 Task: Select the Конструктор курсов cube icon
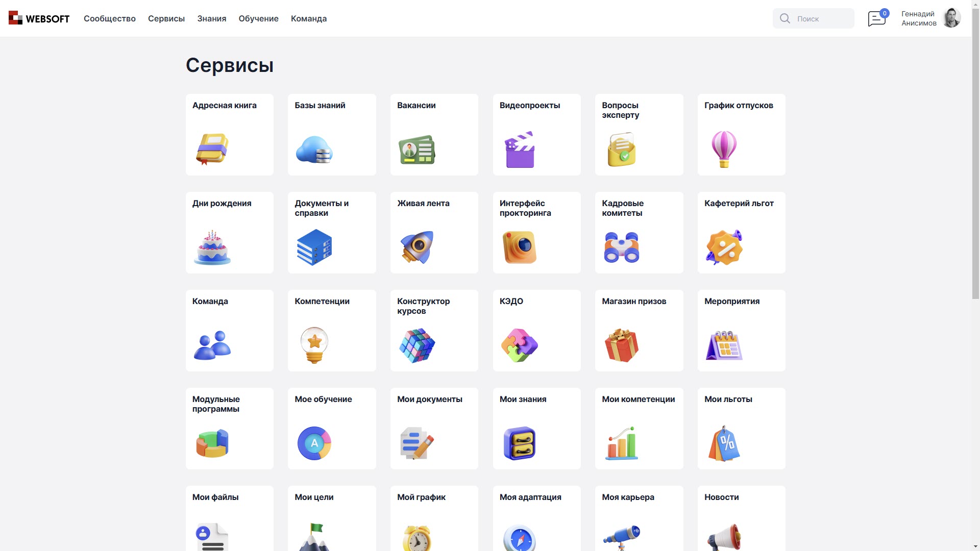tap(416, 345)
